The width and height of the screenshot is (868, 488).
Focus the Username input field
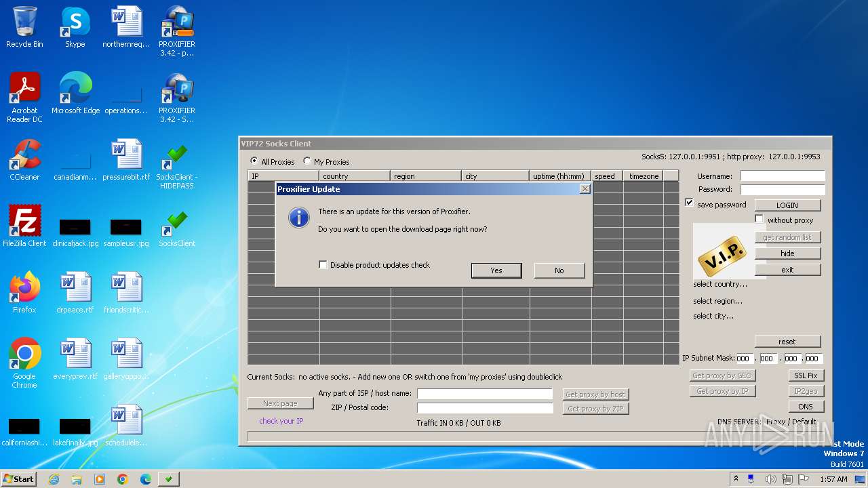pyautogui.click(x=783, y=176)
